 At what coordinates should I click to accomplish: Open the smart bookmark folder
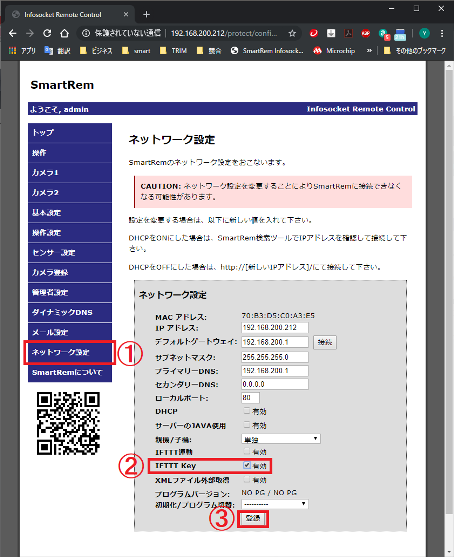tap(136, 51)
